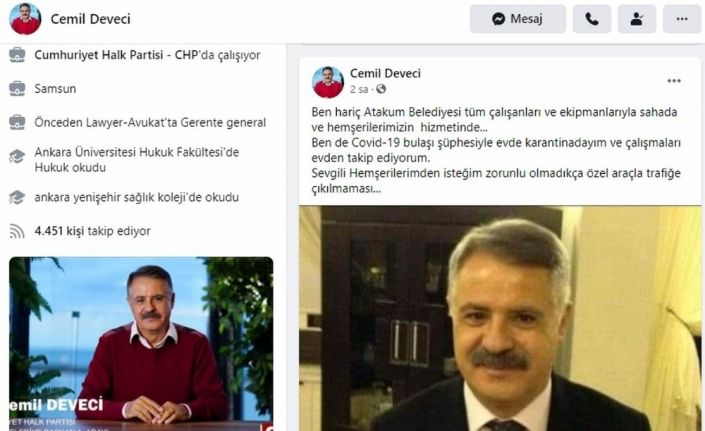Open Cemil Deveci name link on post

[x=385, y=73]
